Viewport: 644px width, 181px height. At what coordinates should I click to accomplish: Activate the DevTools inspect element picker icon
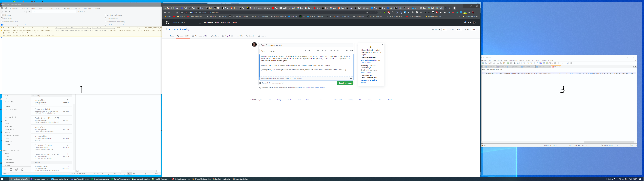(2, 8)
